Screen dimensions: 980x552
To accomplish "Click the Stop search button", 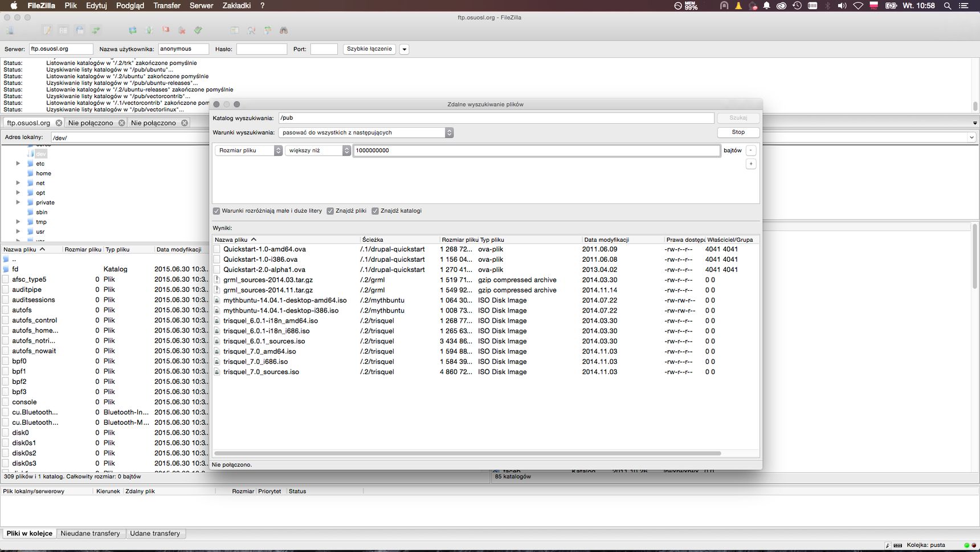I will click(738, 132).
